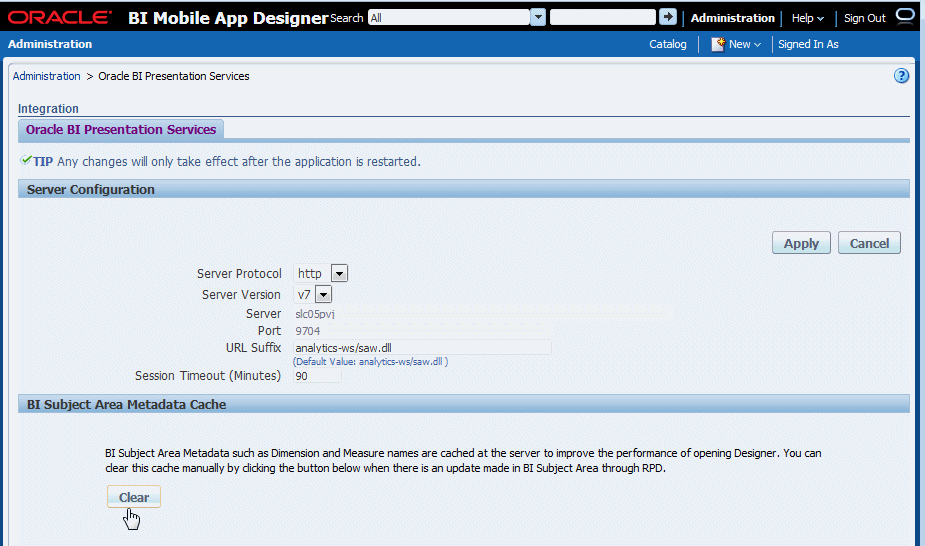The height and width of the screenshot is (546, 925).
Task: Sign Out of the application
Action: (x=864, y=18)
